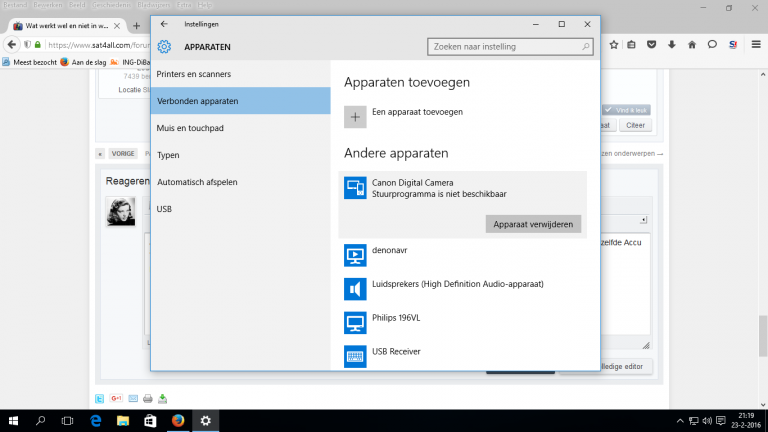
Task: Click the Apparaten settings gear icon
Action: point(165,46)
